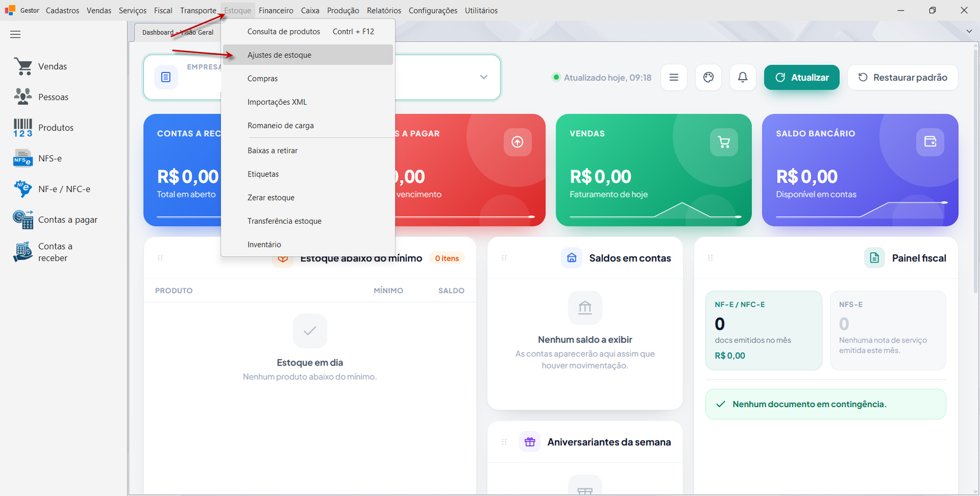Click the drag handle of Saldos em contas panel
980x496 pixels.
coord(504,258)
